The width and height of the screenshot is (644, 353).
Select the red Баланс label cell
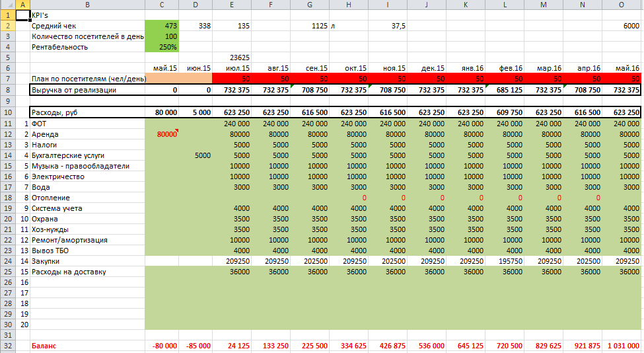(x=87, y=346)
